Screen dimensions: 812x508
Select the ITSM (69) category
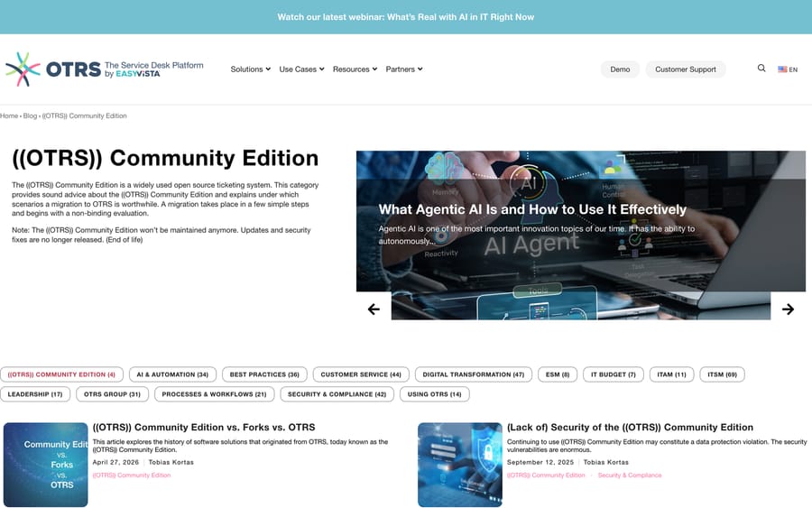(723, 374)
